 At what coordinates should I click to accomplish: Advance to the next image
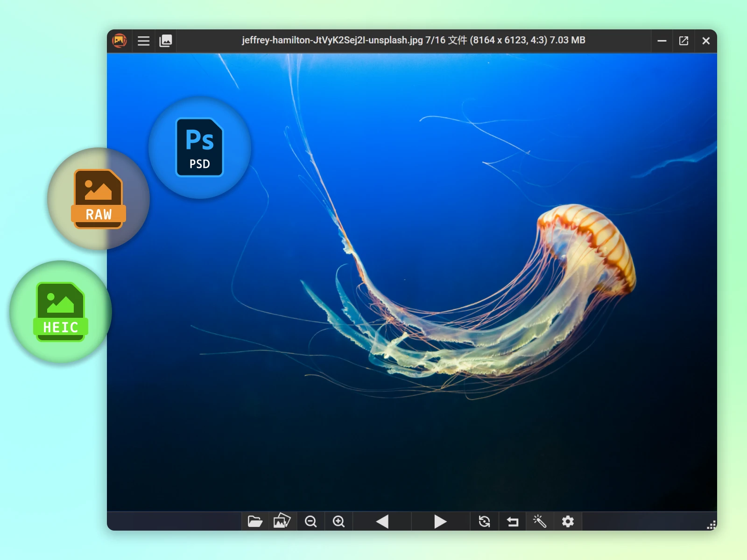click(440, 521)
